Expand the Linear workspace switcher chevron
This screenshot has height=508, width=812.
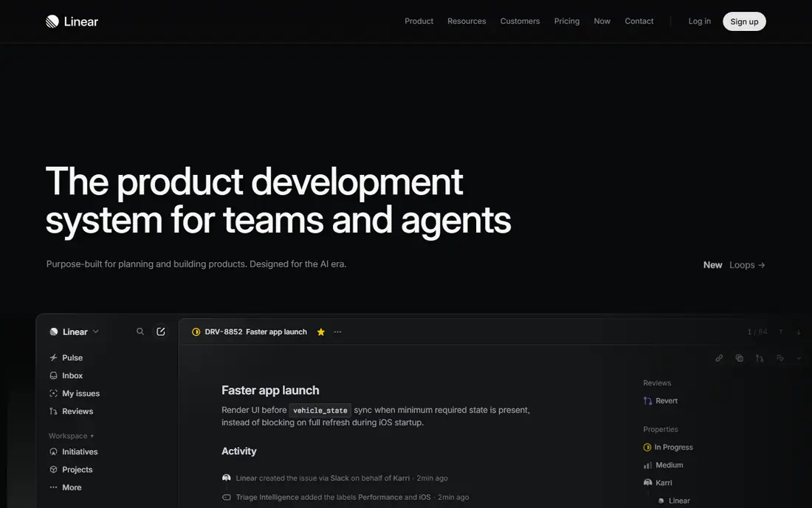(x=96, y=332)
